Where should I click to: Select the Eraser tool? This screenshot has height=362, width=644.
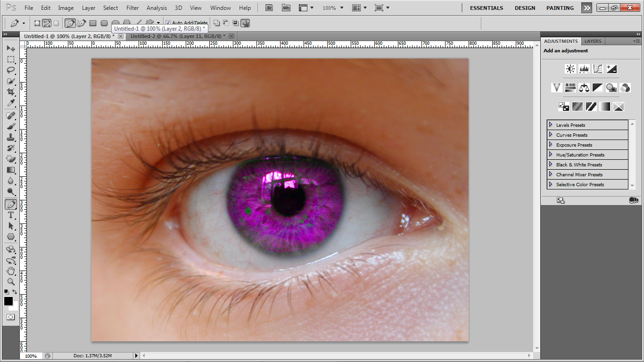[x=10, y=159]
